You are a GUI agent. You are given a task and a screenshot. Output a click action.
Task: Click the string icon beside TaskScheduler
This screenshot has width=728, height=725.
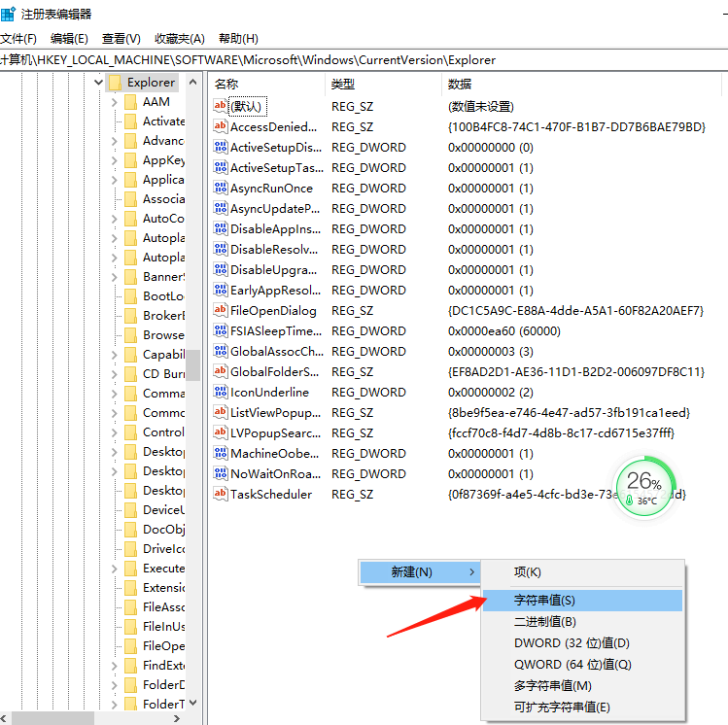pos(220,495)
